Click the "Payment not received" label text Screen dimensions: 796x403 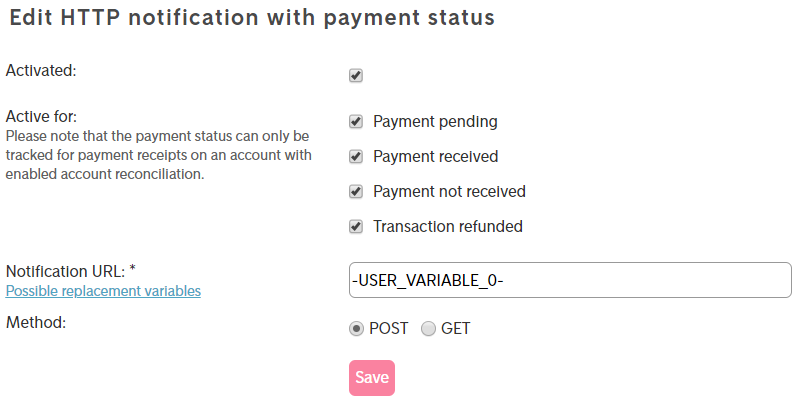coord(449,192)
